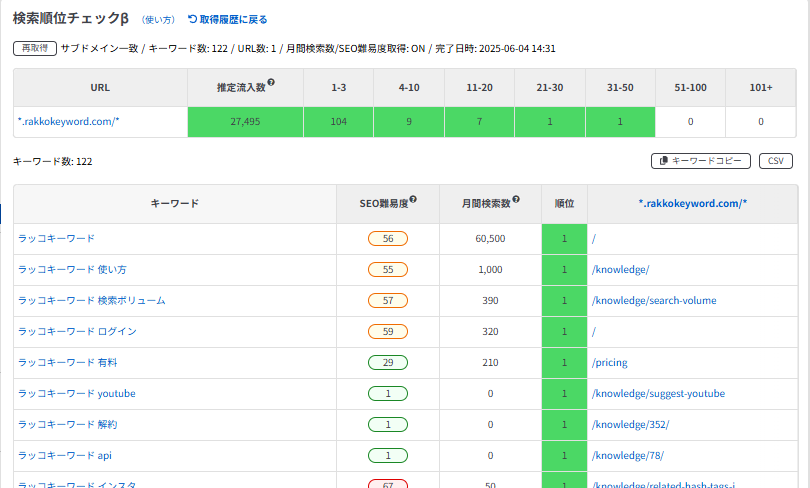Click the キーワードコピー button
Viewport: 810px width, 488px height.
[701, 161]
